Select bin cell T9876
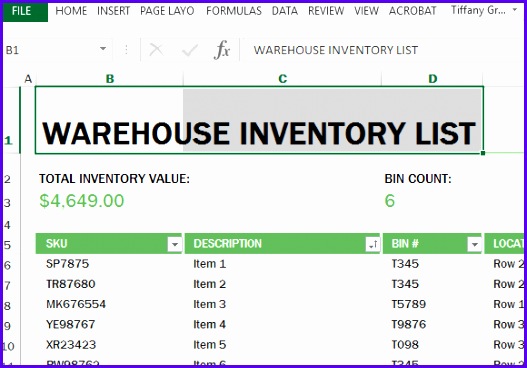The height and width of the screenshot is (368, 527). click(x=408, y=324)
